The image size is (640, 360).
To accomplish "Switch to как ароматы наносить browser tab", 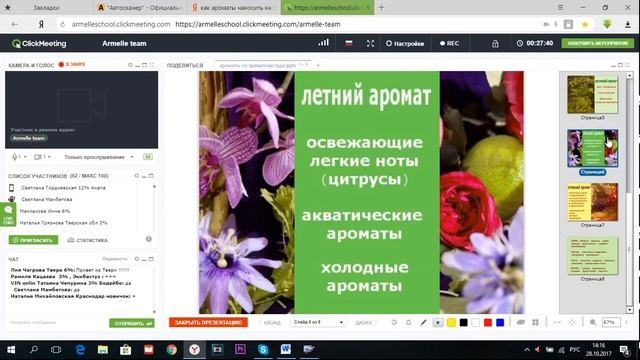I will click(x=233, y=7).
